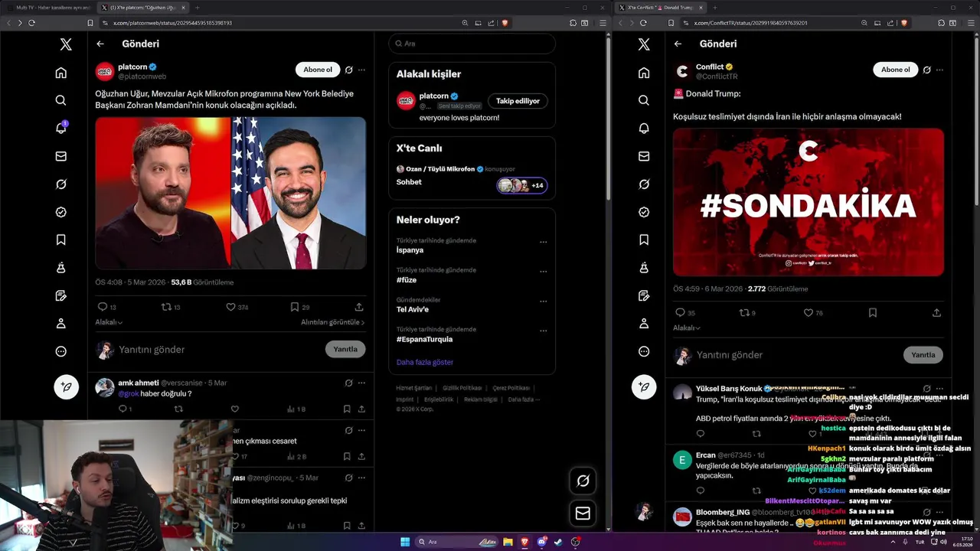Click X logo in left window sidebar
This screenshot has height=551, width=980.
coord(66,44)
